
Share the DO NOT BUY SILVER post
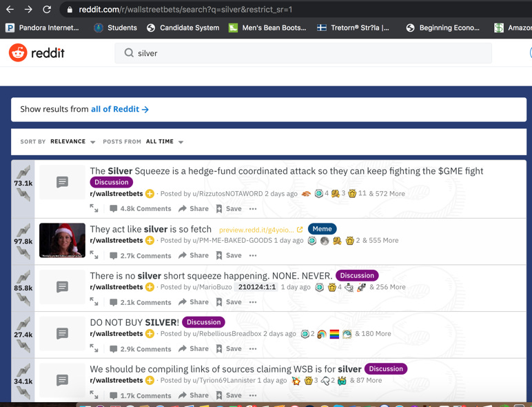(x=194, y=348)
